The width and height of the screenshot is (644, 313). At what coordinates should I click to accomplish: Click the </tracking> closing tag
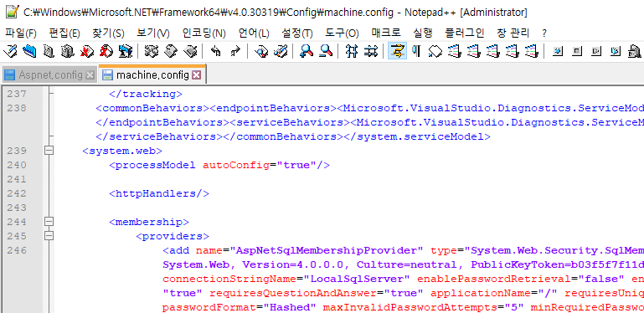click(x=146, y=94)
